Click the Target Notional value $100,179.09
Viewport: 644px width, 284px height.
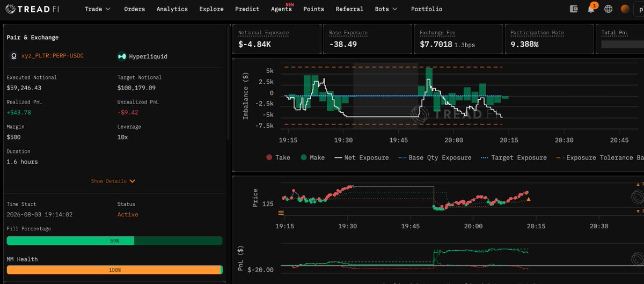[x=136, y=88]
